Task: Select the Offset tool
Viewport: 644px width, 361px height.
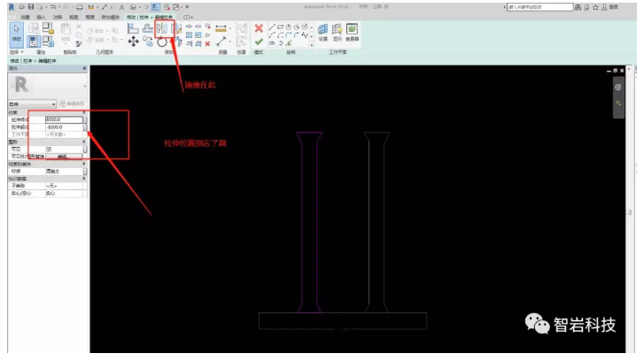Action: [x=147, y=28]
